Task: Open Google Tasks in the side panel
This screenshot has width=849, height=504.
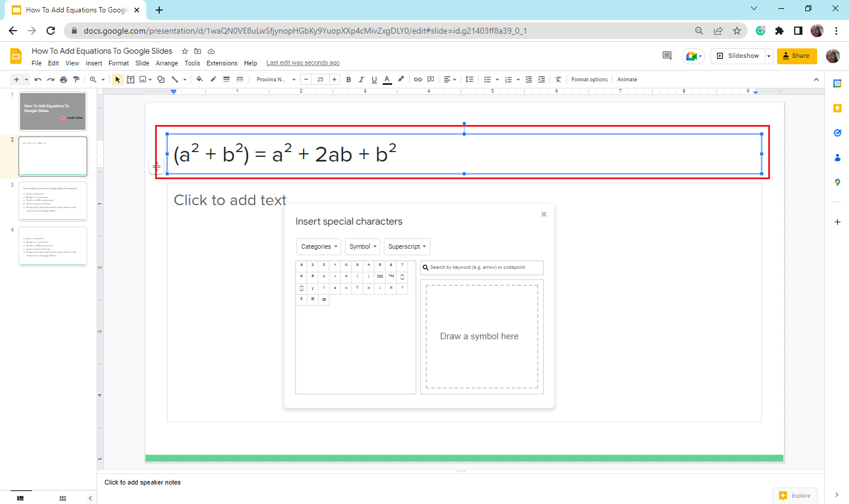Action: pos(837,133)
